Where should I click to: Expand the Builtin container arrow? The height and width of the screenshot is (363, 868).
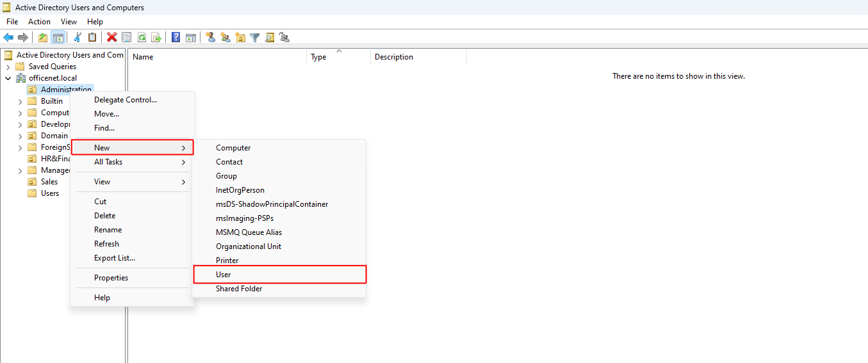pyautogui.click(x=20, y=101)
